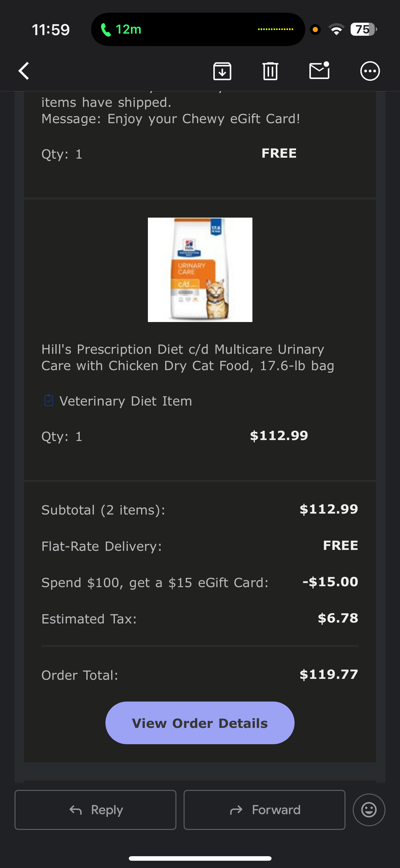Archive this email using the archive icon
Image resolution: width=400 pixels, height=868 pixels.
point(222,71)
